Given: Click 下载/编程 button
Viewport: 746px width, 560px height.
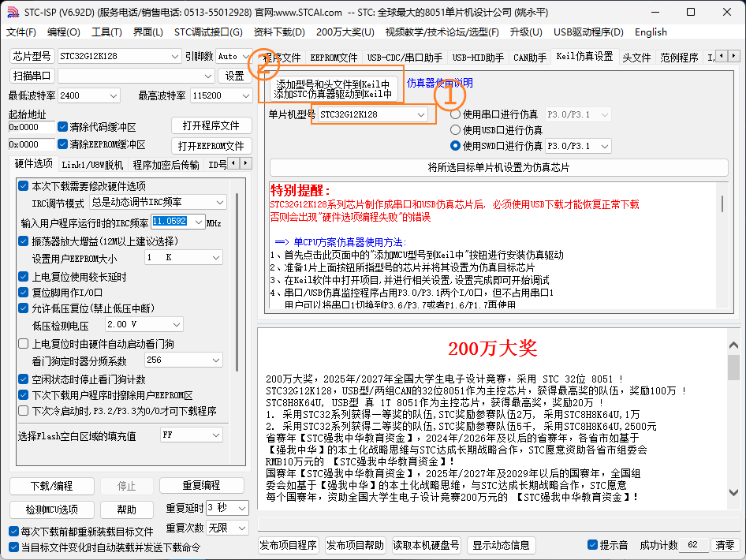Looking at the screenshot, I should click(x=52, y=486).
